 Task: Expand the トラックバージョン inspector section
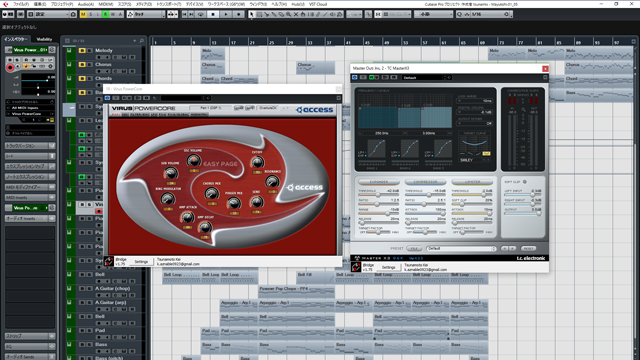(x=30, y=146)
